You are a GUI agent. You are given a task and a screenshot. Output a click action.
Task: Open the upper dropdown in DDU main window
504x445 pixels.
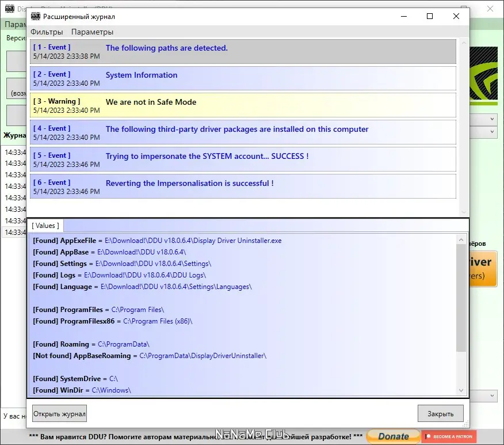tap(492, 119)
